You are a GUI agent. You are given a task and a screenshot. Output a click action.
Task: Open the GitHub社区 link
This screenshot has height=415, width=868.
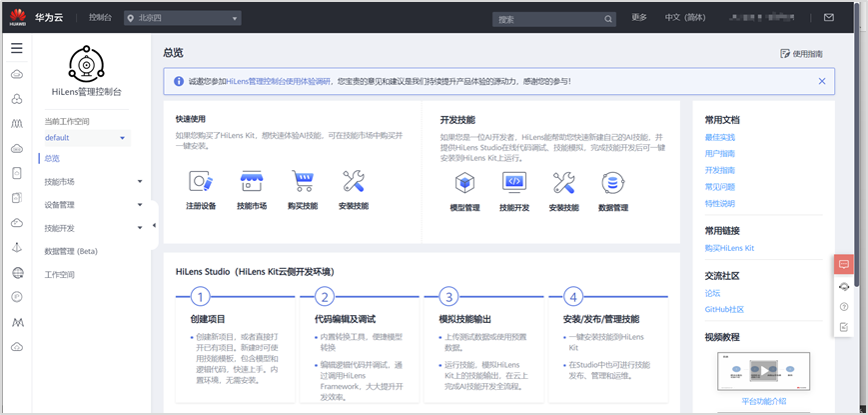(x=724, y=309)
